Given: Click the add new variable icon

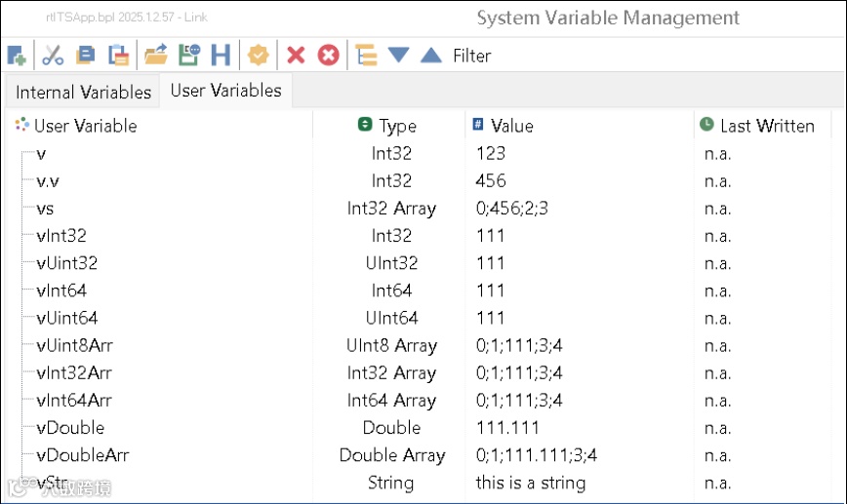Looking at the screenshot, I should [x=17, y=56].
